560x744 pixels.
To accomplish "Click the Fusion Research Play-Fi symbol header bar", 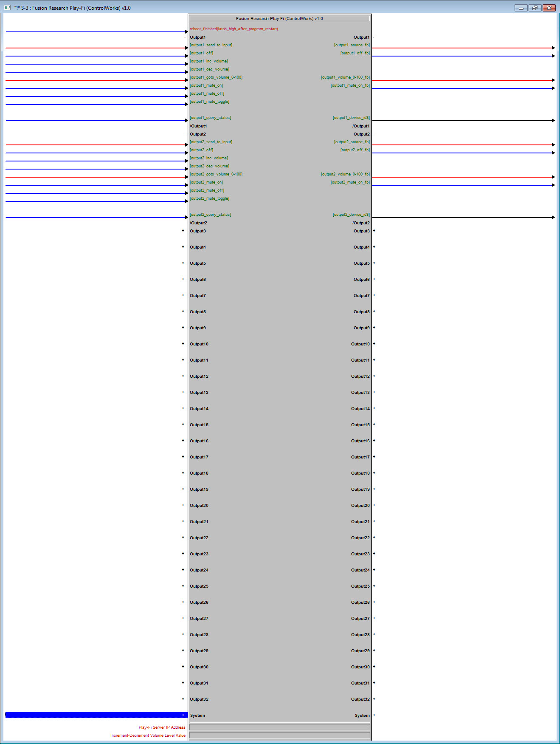I will pos(279,19).
